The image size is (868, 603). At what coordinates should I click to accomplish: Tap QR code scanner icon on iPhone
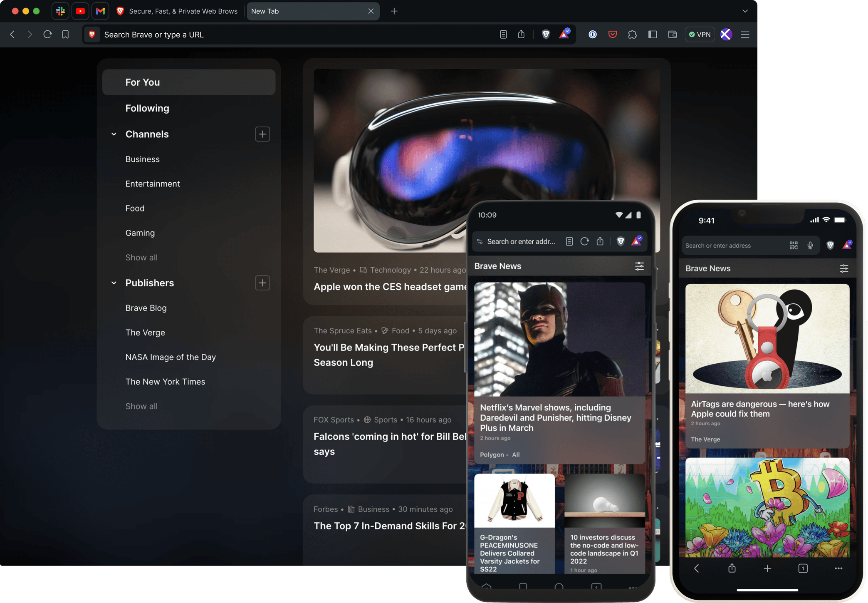[x=794, y=246]
